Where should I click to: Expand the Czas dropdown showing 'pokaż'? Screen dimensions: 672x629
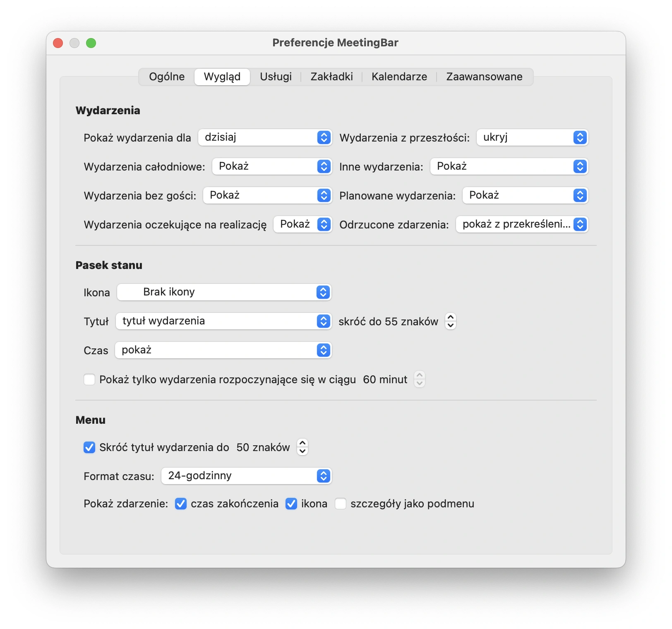click(223, 350)
